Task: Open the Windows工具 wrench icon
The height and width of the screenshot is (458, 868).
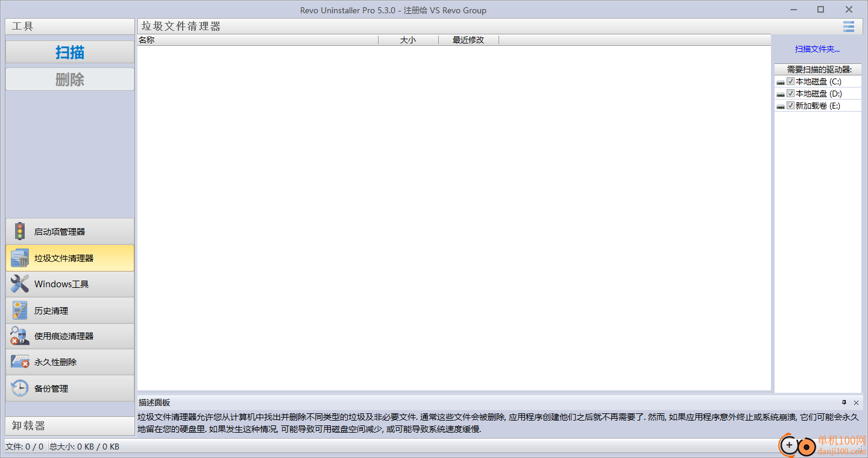Action: click(20, 284)
